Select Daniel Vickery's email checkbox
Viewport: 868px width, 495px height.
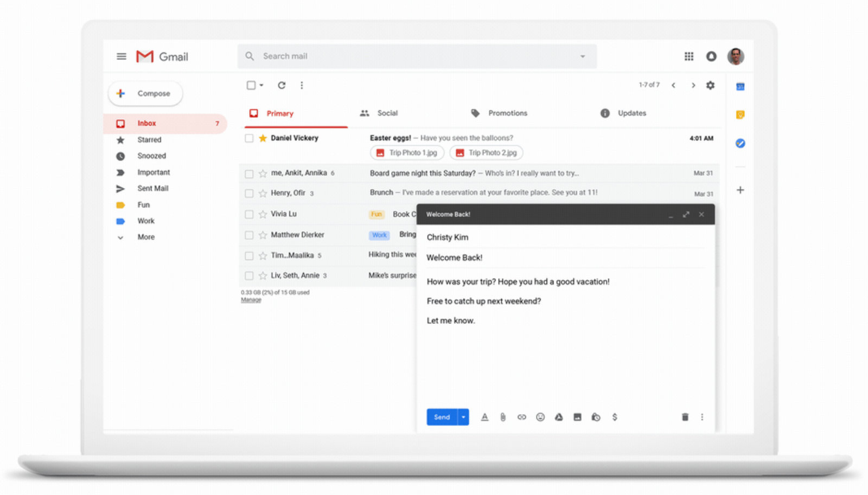click(x=249, y=138)
